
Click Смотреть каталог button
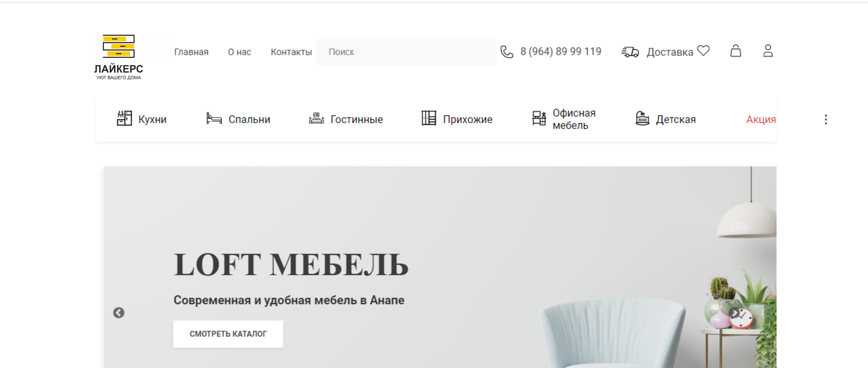[228, 334]
